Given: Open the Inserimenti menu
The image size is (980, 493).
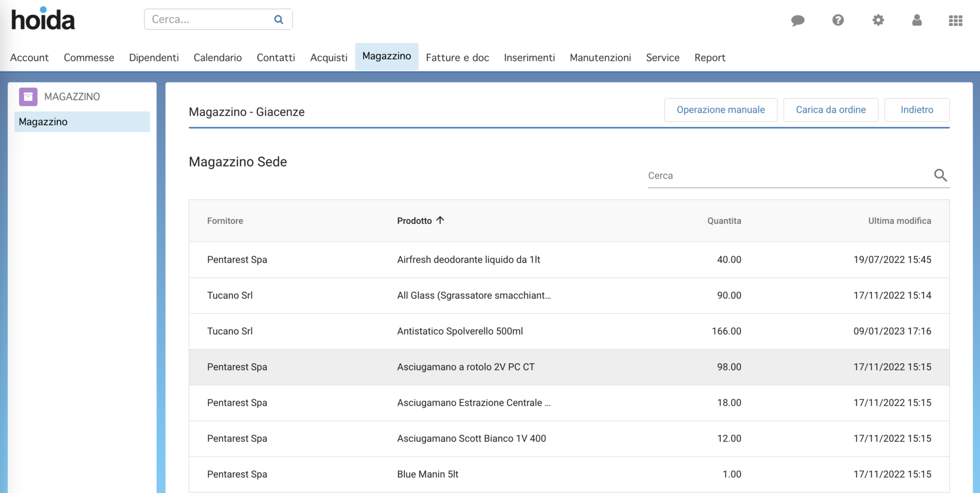Looking at the screenshot, I should coord(529,58).
